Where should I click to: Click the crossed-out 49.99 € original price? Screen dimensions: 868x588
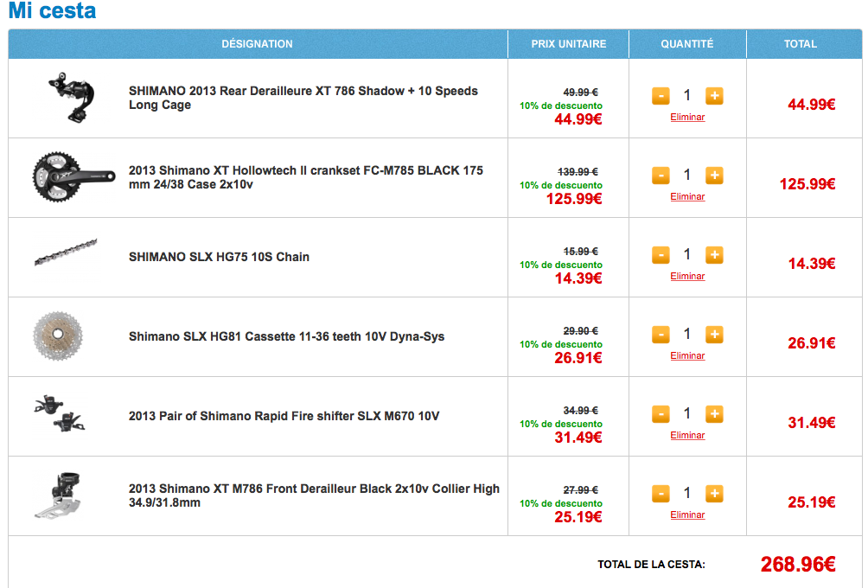click(x=581, y=93)
